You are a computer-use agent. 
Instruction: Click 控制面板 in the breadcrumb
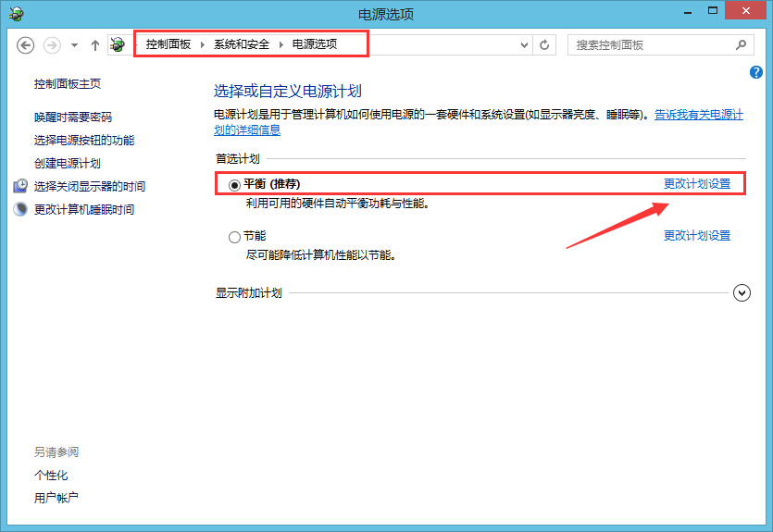[x=168, y=44]
